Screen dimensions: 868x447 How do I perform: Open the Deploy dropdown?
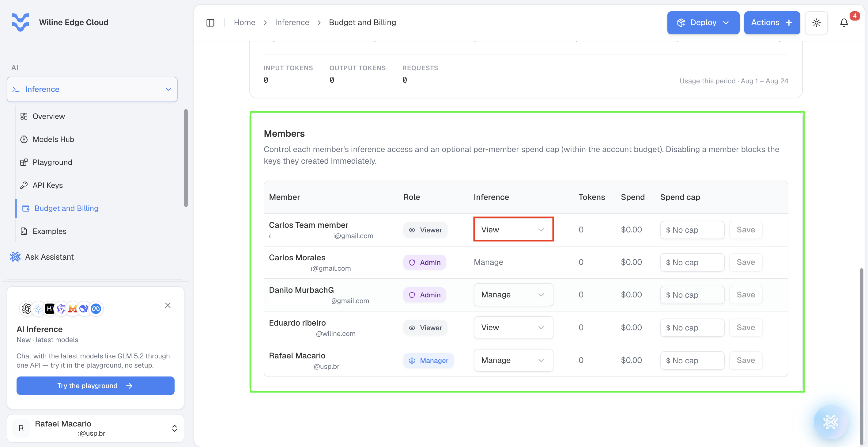click(703, 23)
